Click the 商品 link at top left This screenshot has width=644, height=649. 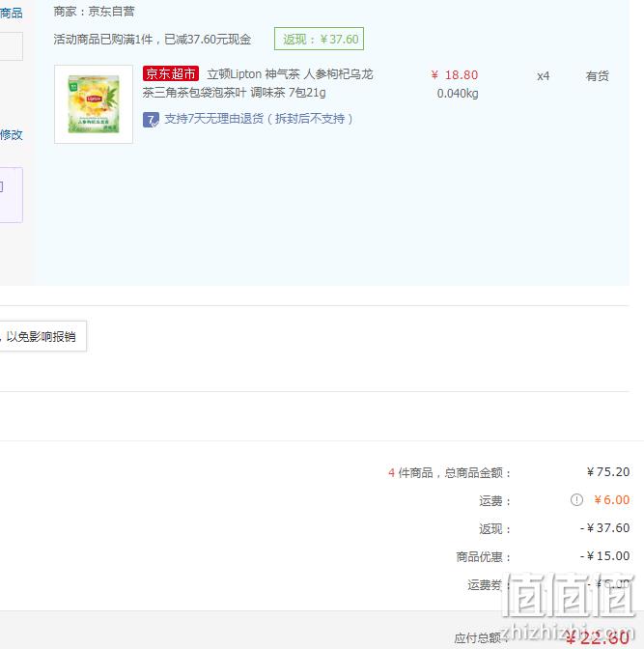(12, 13)
